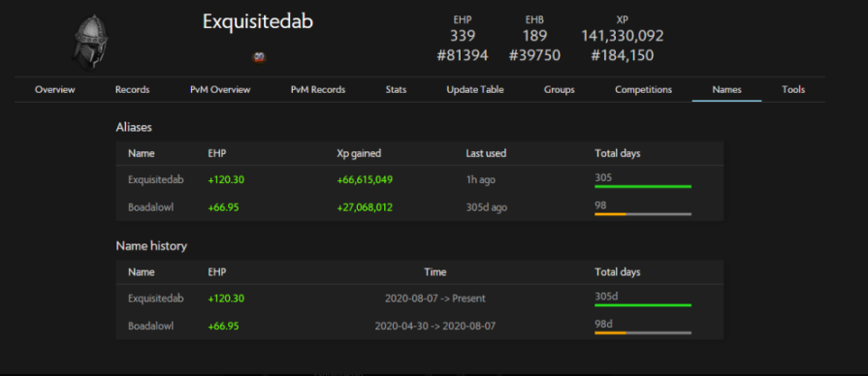Click the helmet avatar icon

pos(90,43)
